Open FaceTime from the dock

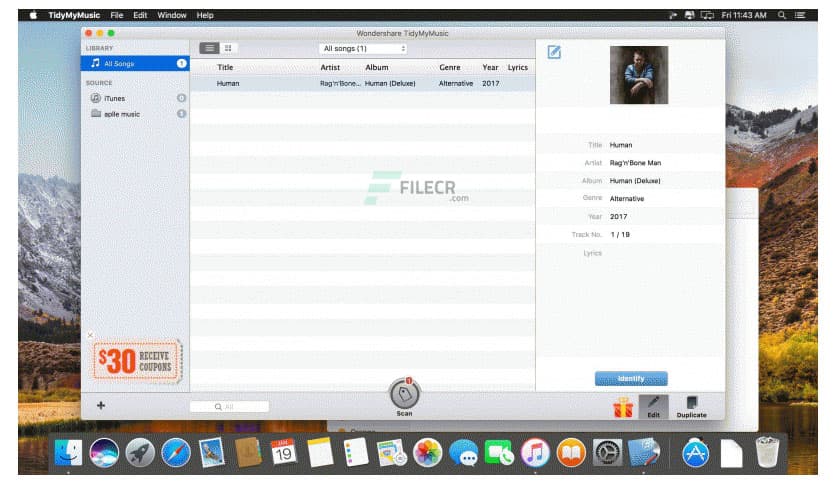(499, 453)
